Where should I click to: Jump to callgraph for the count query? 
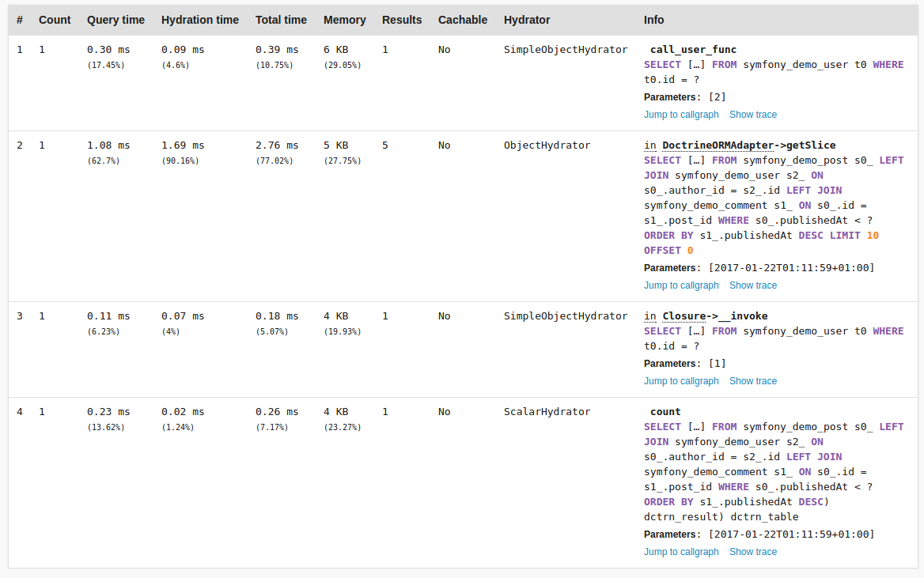tap(680, 551)
